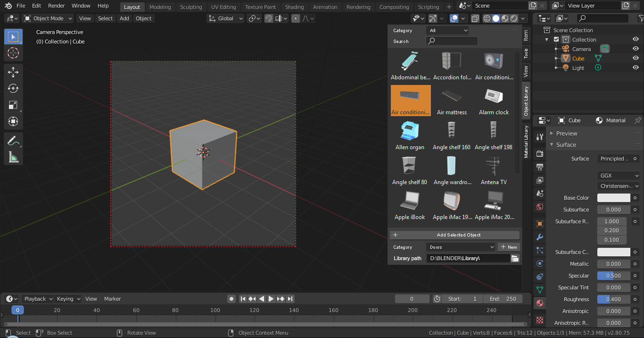Select the Measure tool

pos(13,157)
